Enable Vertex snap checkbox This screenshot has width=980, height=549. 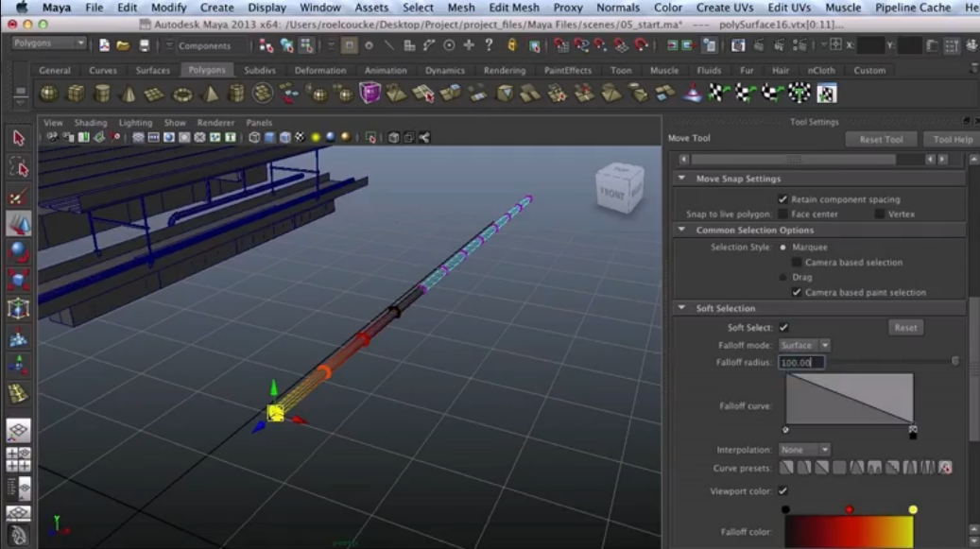point(880,214)
